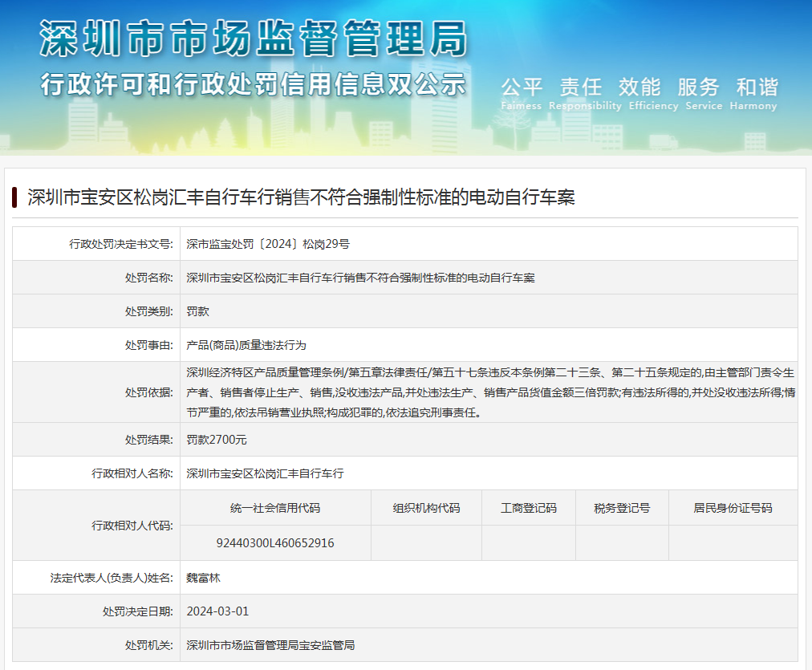Click the page heading about 汇丰自行车行 case

(x=302, y=197)
